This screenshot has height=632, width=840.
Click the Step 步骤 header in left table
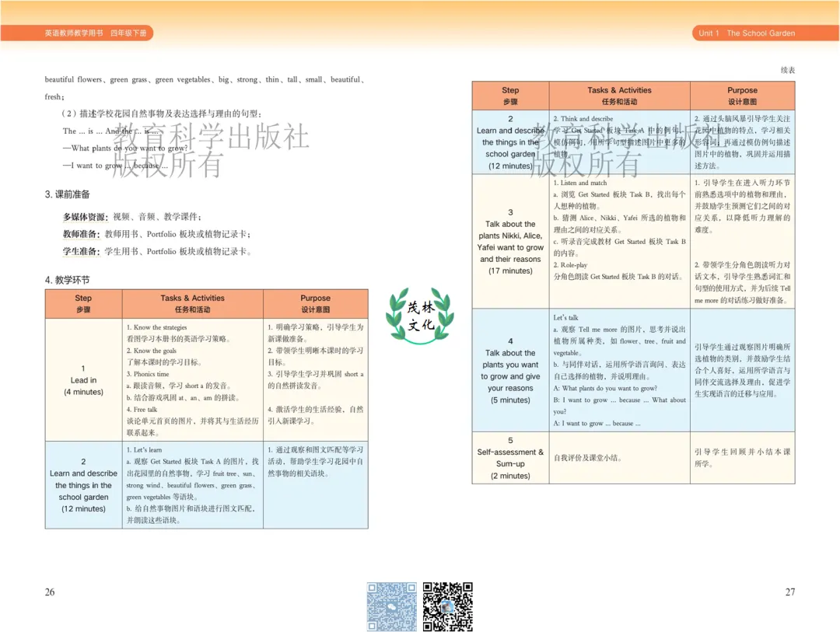(x=83, y=304)
